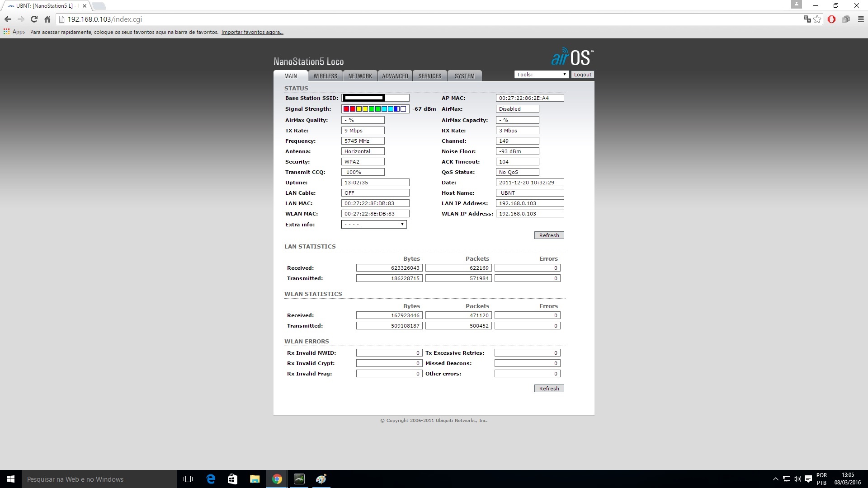Click the airOS logo
Image resolution: width=868 pixels, height=488 pixels.
[x=572, y=57]
